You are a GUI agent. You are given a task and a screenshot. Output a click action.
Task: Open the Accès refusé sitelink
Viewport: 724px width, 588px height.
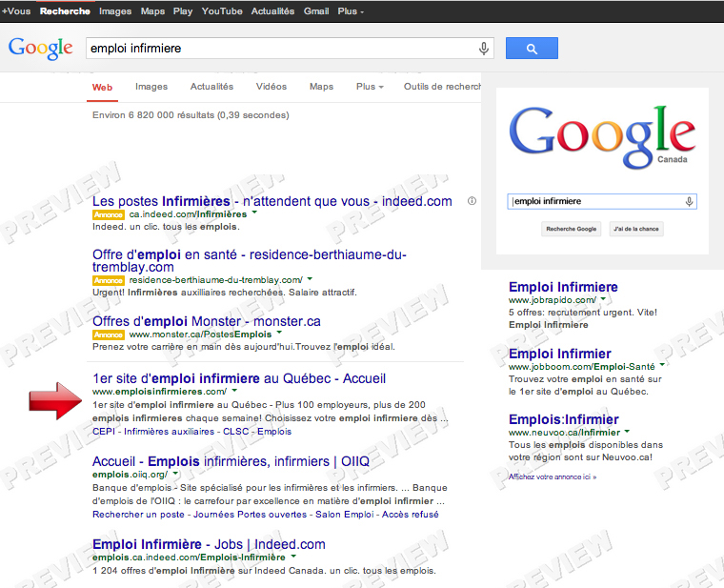pyautogui.click(x=411, y=514)
